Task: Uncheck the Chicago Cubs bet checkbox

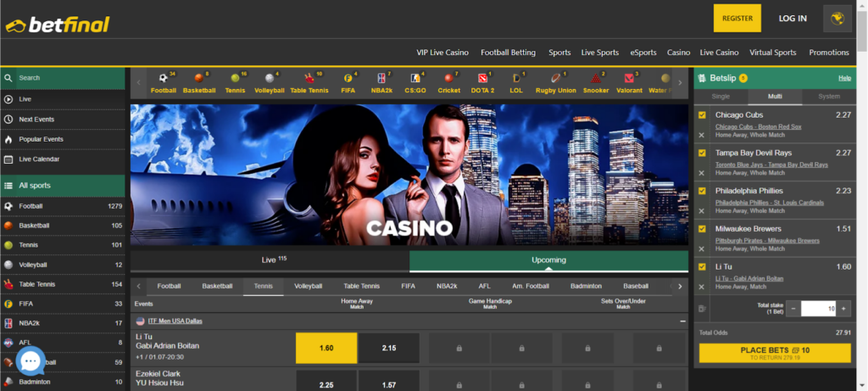Action: pos(701,115)
